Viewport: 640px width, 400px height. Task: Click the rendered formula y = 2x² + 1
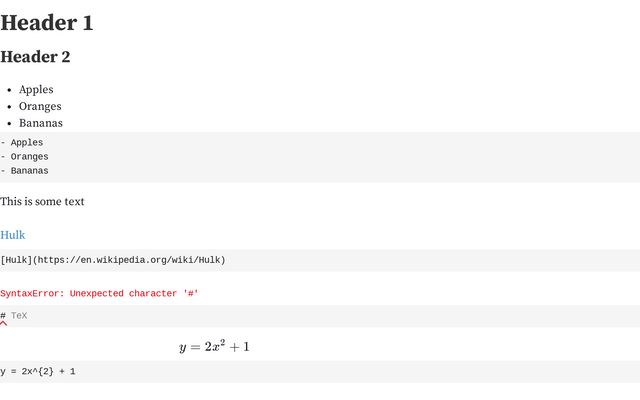214,346
